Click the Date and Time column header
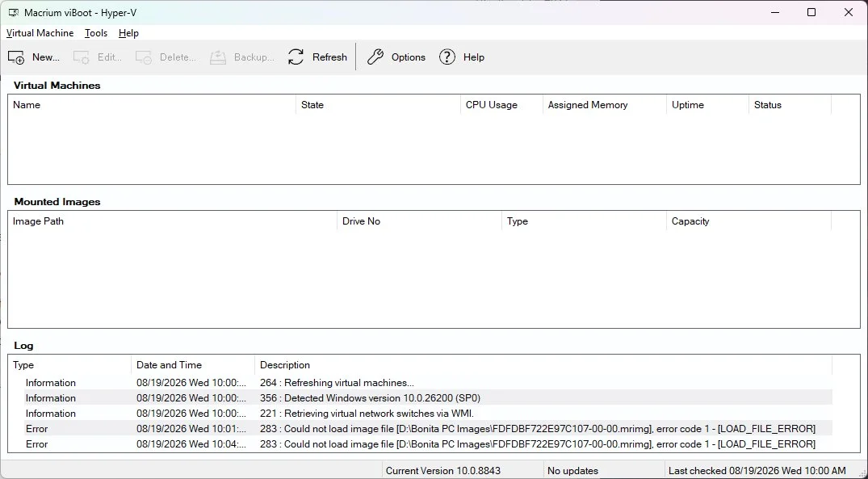This screenshot has width=868, height=479. (193, 365)
